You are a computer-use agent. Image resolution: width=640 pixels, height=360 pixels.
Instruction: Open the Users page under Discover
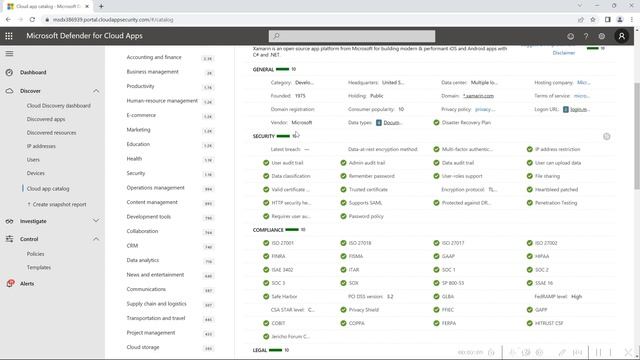pyautogui.click(x=33, y=160)
